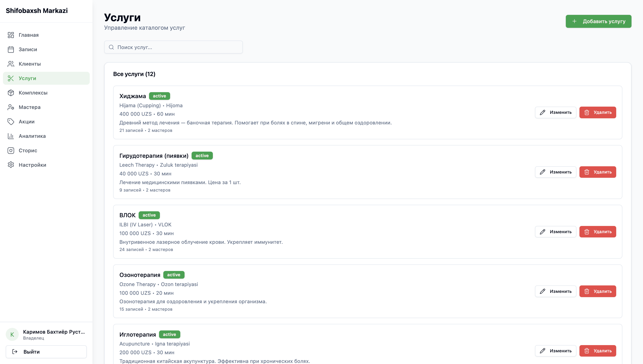This screenshot has width=643, height=364.
Task: Switch to the Услуги section
Action: pos(27,78)
